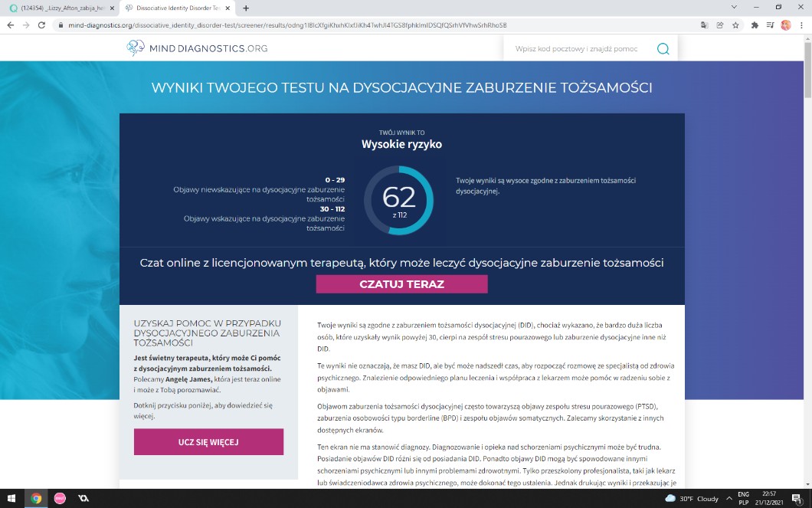Click the UCZ SIĘ WIĘCEJ button
This screenshot has height=508, width=812.
pos(208,442)
